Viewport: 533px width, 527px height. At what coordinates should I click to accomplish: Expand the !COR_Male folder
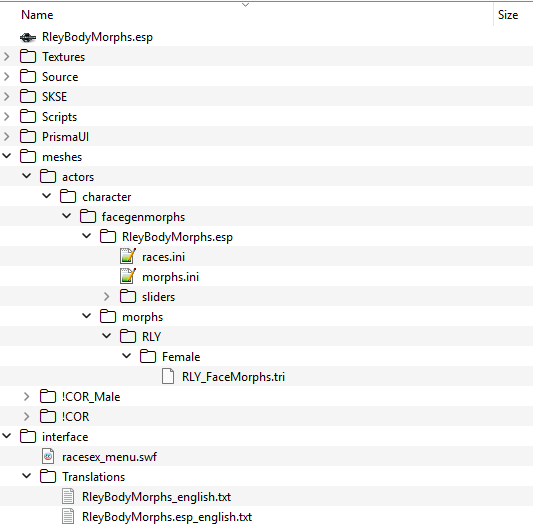coord(27,396)
